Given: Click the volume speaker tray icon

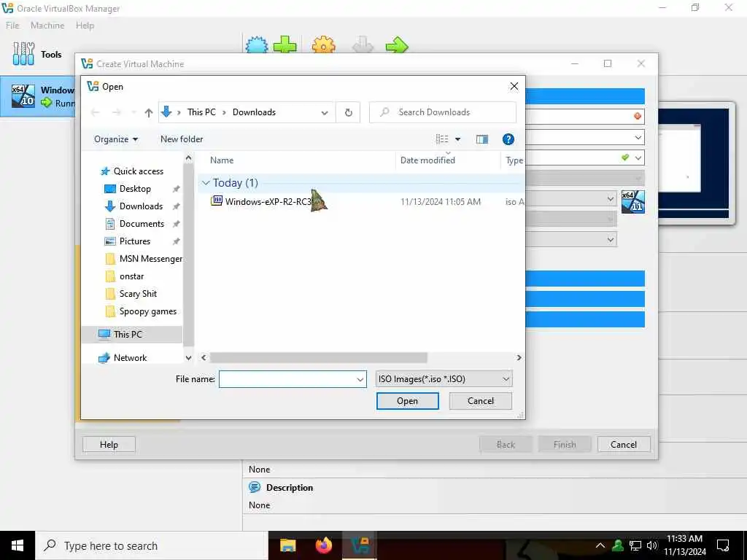Looking at the screenshot, I should coord(651,545).
